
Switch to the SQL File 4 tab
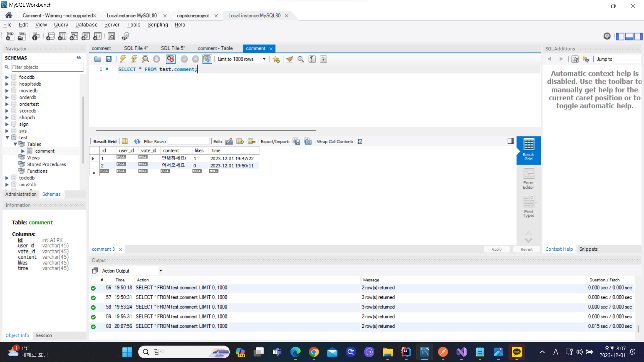(136, 48)
